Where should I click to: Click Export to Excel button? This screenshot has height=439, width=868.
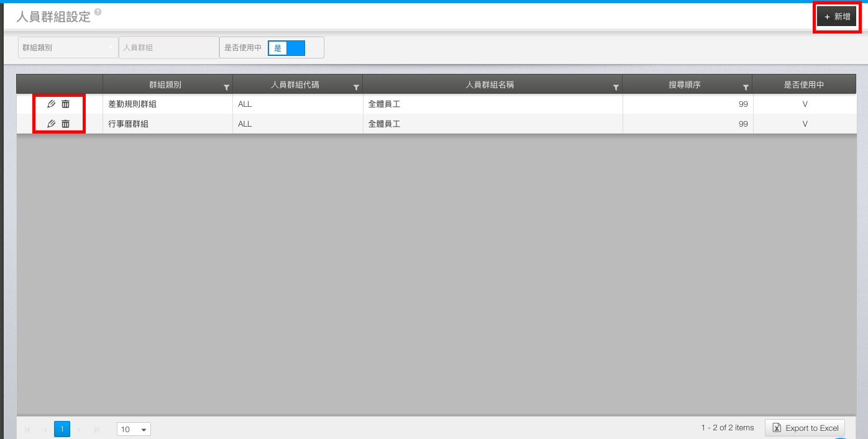tap(805, 428)
